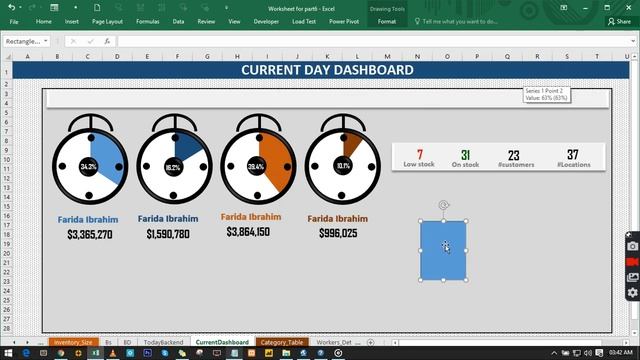This screenshot has height=360, width=640.
Task: Click the form table icon in quick access toolbar
Action: (54, 7)
